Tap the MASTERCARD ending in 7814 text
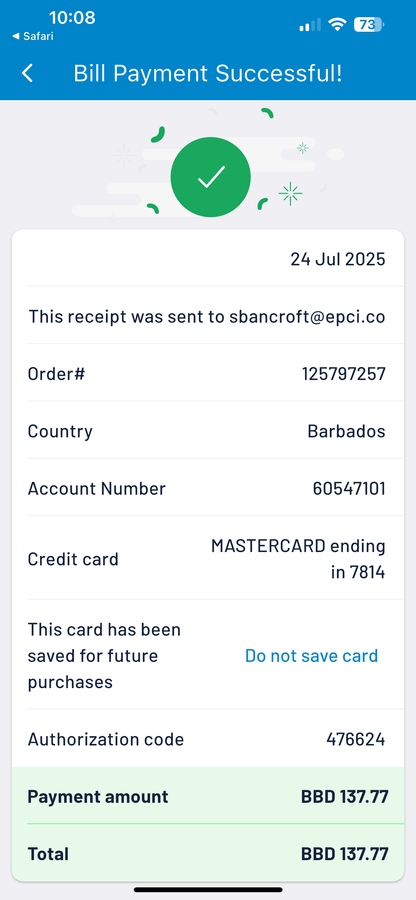Image resolution: width=416 pixels, height=900 pixels. click(x=298, y=559)
